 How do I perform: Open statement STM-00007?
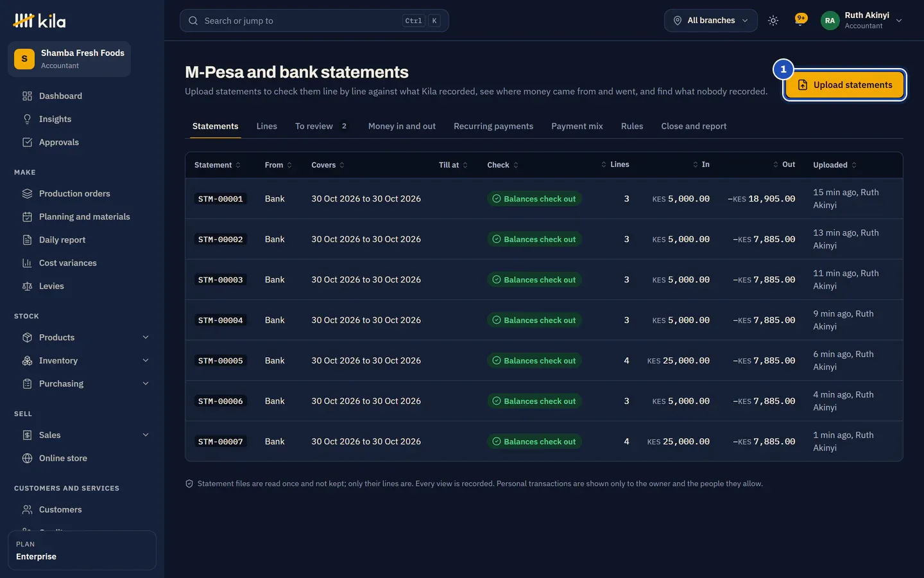[221, 442]
